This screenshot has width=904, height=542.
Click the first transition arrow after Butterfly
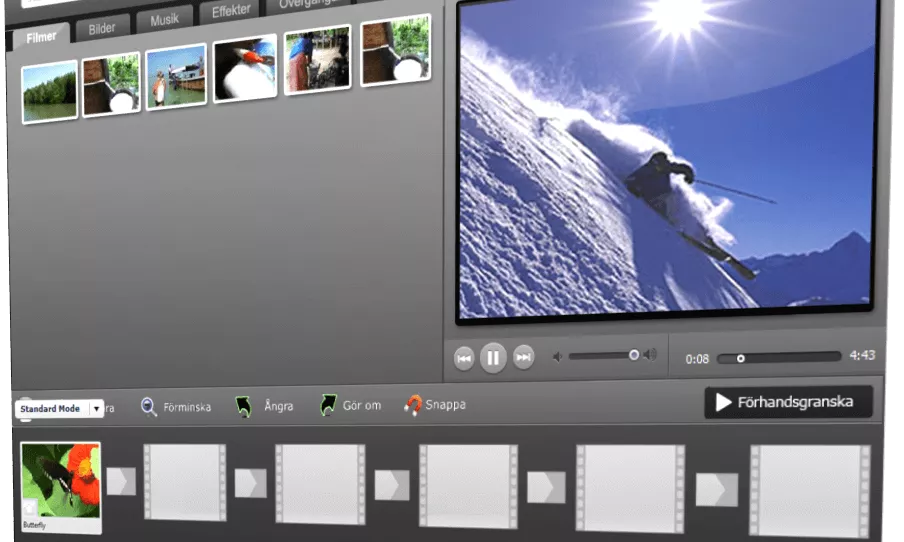pos(121,481)
